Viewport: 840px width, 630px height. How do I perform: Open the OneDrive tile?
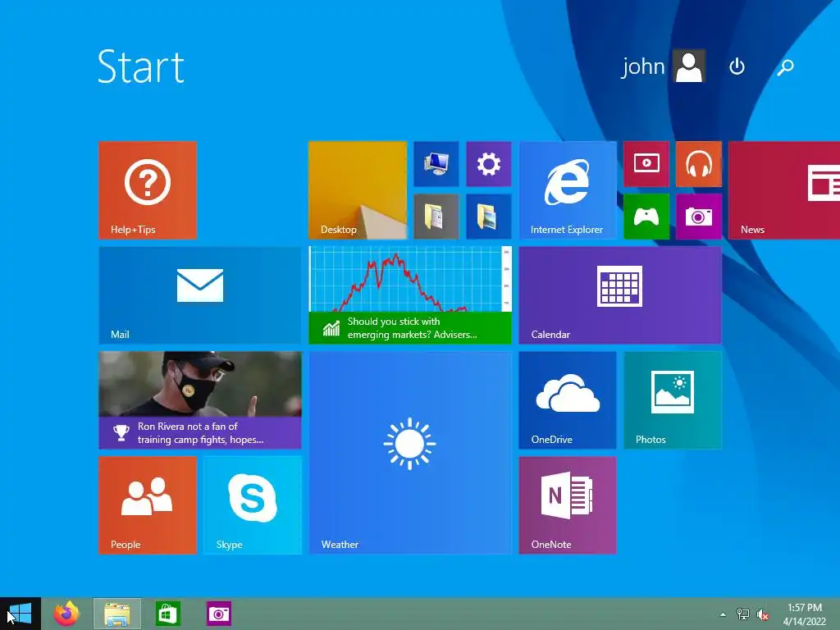(568, 399)
